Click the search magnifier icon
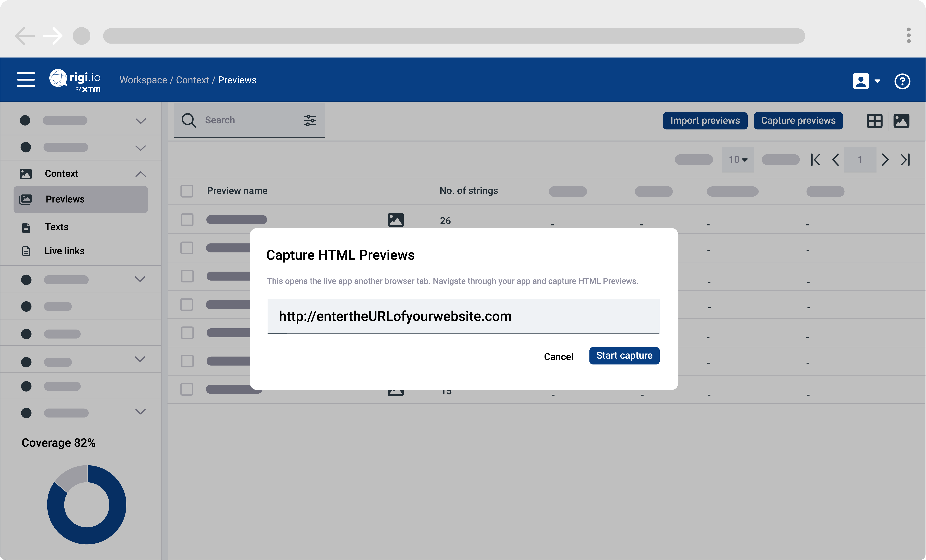Viewport: 926px width, 560px height. click(x=189, y=121)
